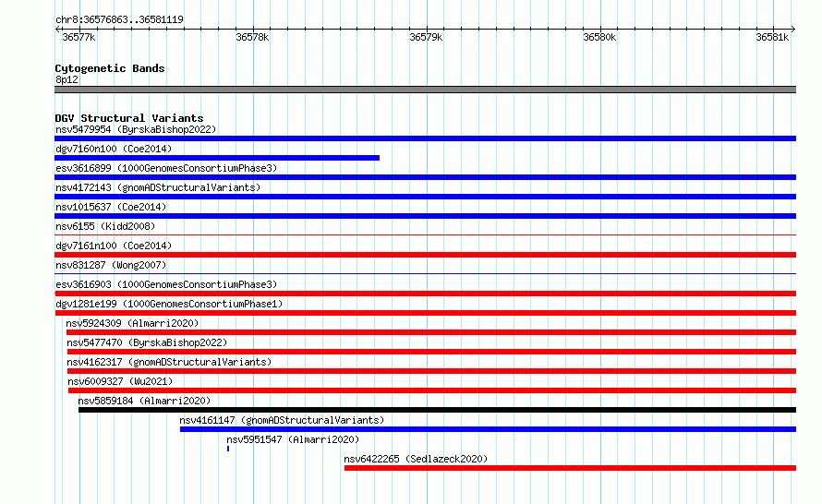Click the right arrow end of ruler
The width and height of the screenshot is (822, 504).
793,30
